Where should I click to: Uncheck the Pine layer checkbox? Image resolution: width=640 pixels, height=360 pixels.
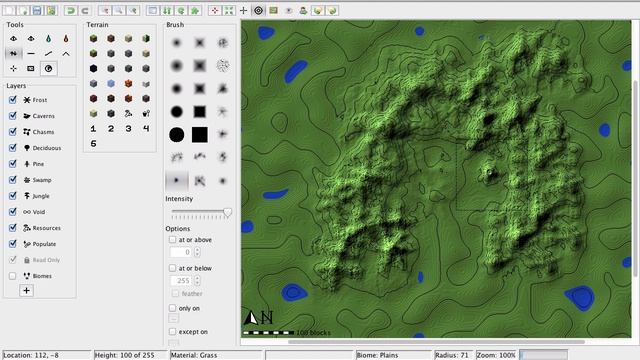[13, 164]
